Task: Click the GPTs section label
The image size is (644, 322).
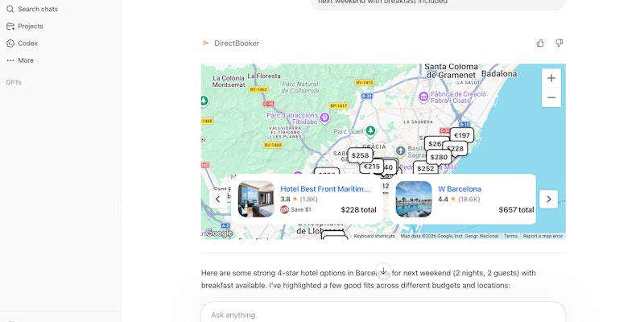Action: coord(14,83)
